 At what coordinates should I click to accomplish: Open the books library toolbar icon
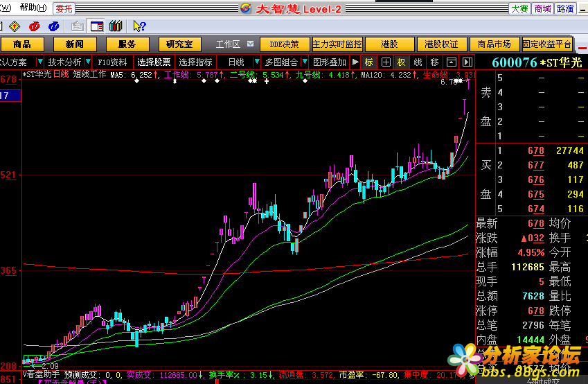pyautogui.click(x=116, y=26)
